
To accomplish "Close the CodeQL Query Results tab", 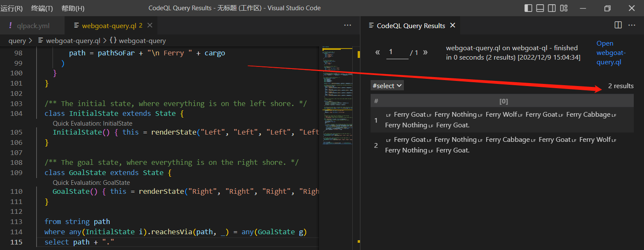I will [453, 26].
